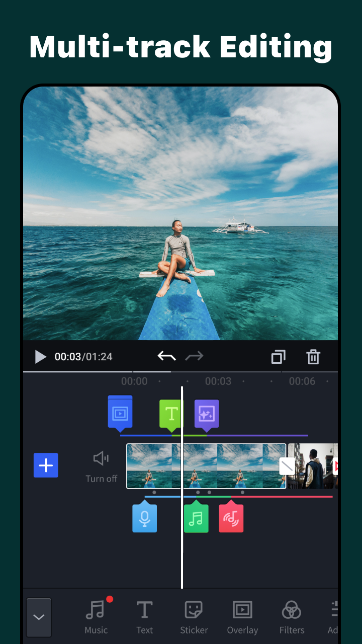Image resolution: width=362 pixels, height=644 pixels.
Task: Turn off the clip's original sound
Action: click(101, 466)
